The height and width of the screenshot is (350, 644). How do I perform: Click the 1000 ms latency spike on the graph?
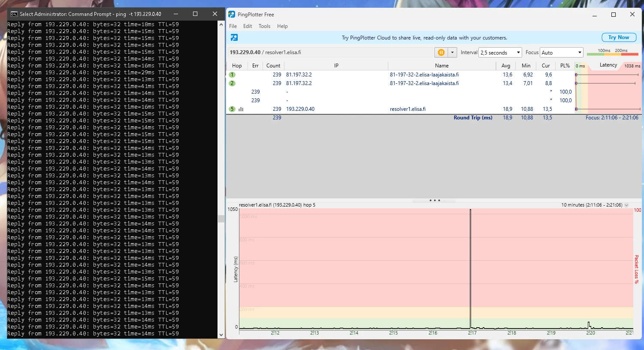[470, 269]
